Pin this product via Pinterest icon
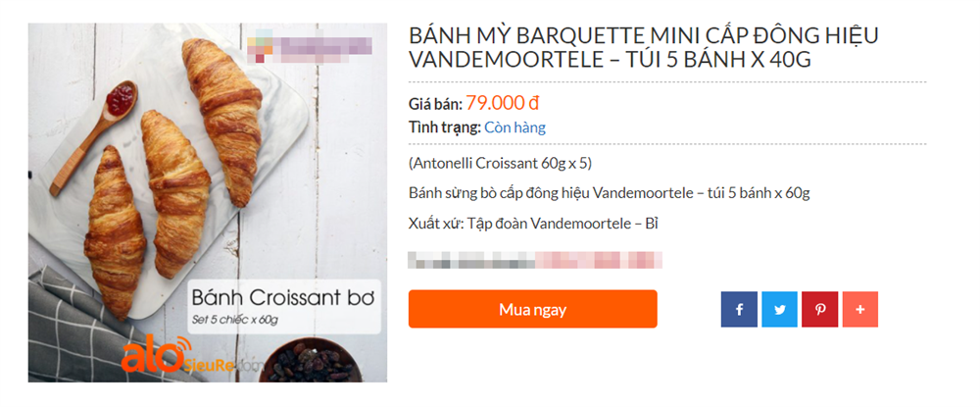Viewport: 980px width, 407px height. pos(820,309)
